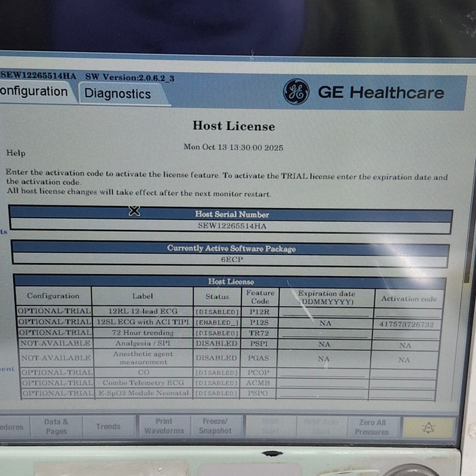Select the 12RL 12-lead ECG label
This screenshot has width=476, height=476.
pyautogui.click(x=143, y=311)
